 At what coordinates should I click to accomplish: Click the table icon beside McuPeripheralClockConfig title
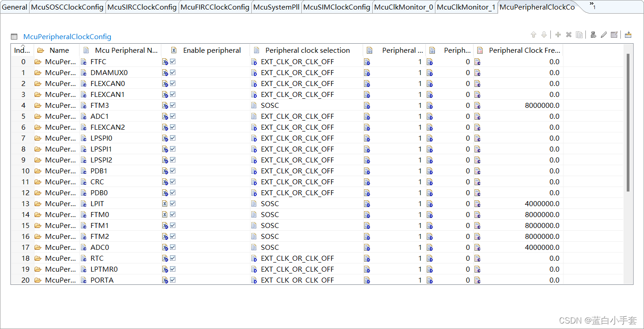coord(14,37)
